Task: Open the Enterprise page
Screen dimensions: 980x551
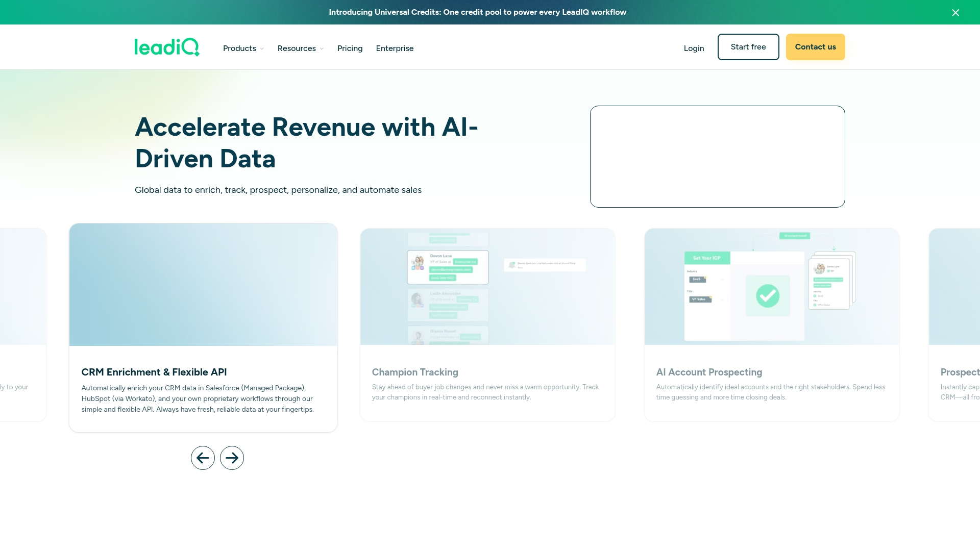Action: 395,48
